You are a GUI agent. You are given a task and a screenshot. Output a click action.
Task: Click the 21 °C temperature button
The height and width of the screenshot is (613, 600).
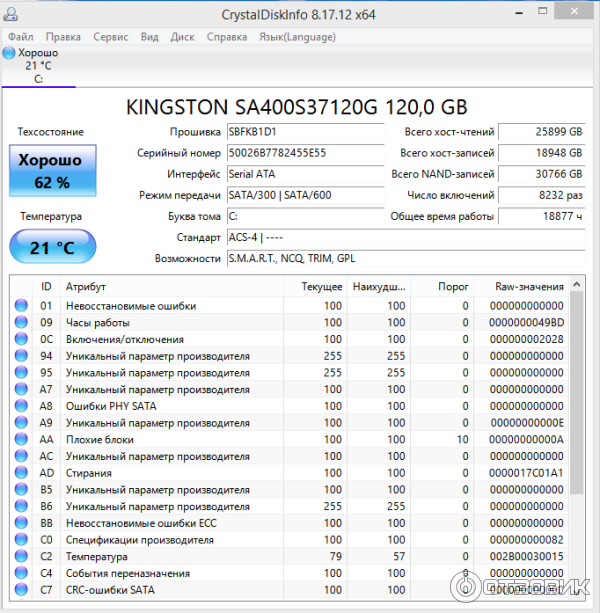coord(53,247)
